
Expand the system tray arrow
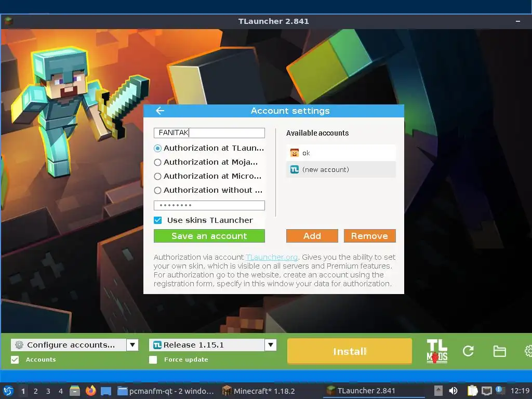pyautogui.click(x=438, y=391)
